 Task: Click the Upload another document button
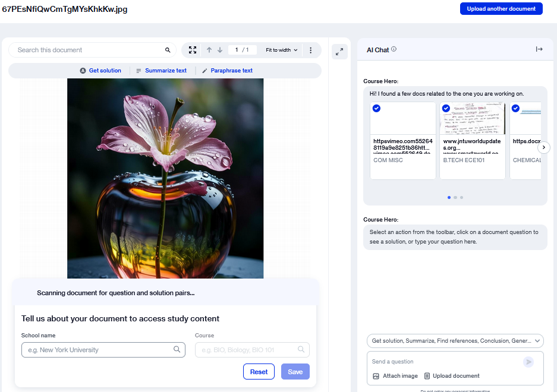pyautogui.click(x=501, y=9)
